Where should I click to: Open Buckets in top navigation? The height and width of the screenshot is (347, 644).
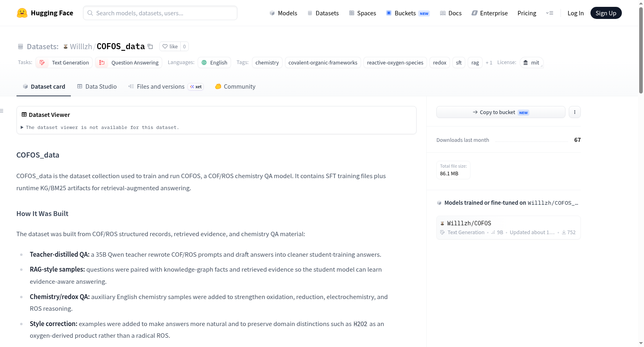click(407, 13)
